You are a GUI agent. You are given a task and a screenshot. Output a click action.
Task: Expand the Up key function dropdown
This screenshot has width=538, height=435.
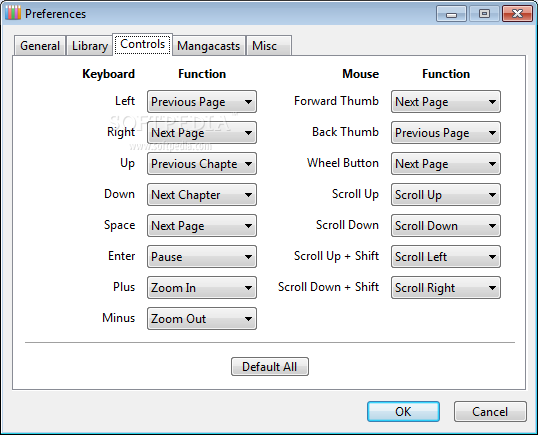point(202,164)
